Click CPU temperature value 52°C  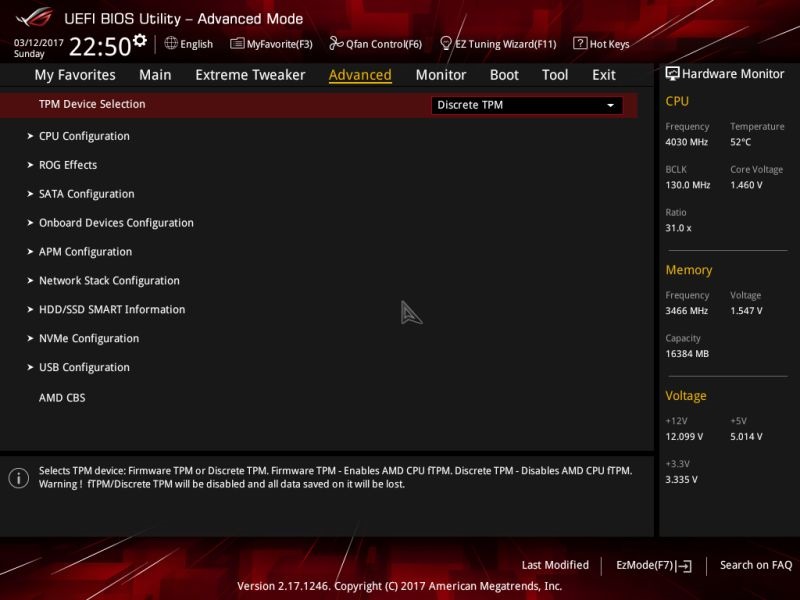(x=740, y=142)
